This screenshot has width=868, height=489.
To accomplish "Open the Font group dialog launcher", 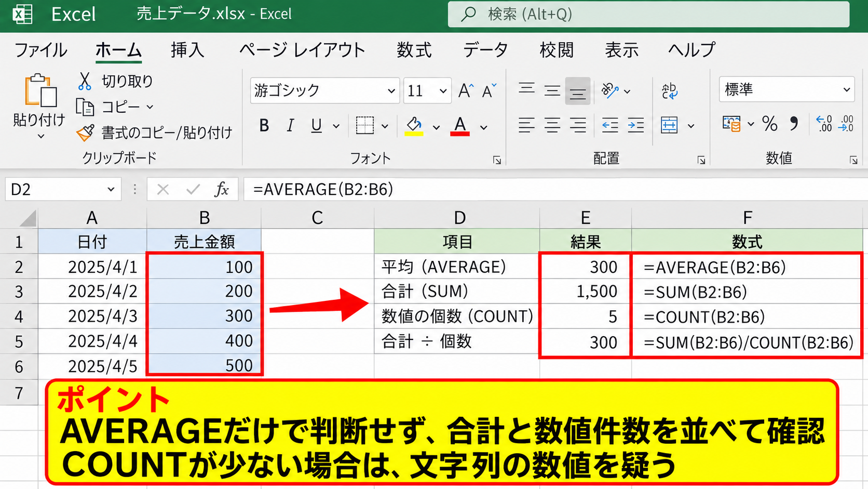I will click(x=497, y=160).
